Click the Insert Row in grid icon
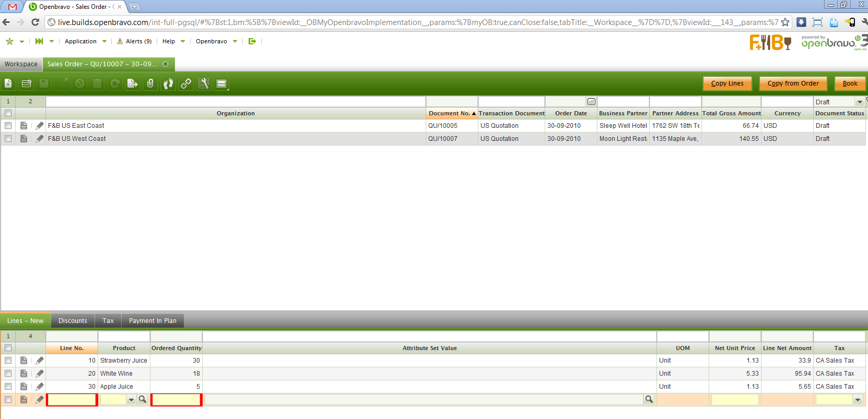The image size is (868, 419). click(26, 83)
